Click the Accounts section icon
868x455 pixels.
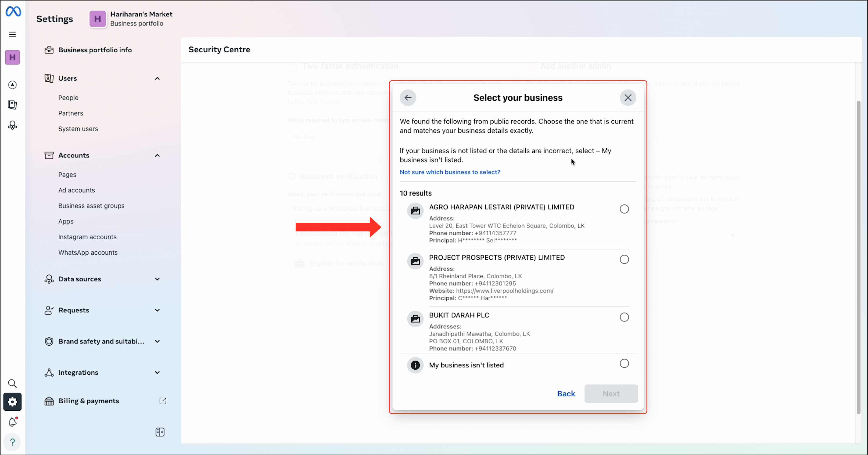[49, 155]
